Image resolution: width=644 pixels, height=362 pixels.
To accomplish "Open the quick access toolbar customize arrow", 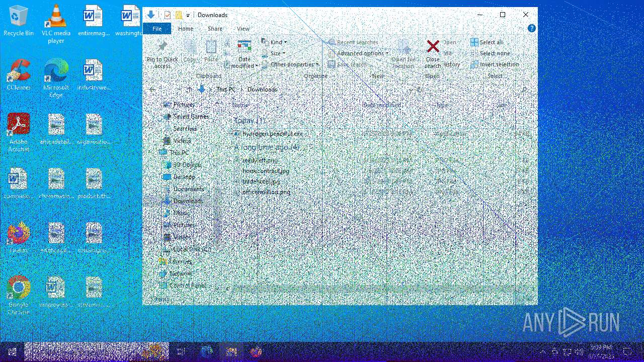I will tap(188, 15).
